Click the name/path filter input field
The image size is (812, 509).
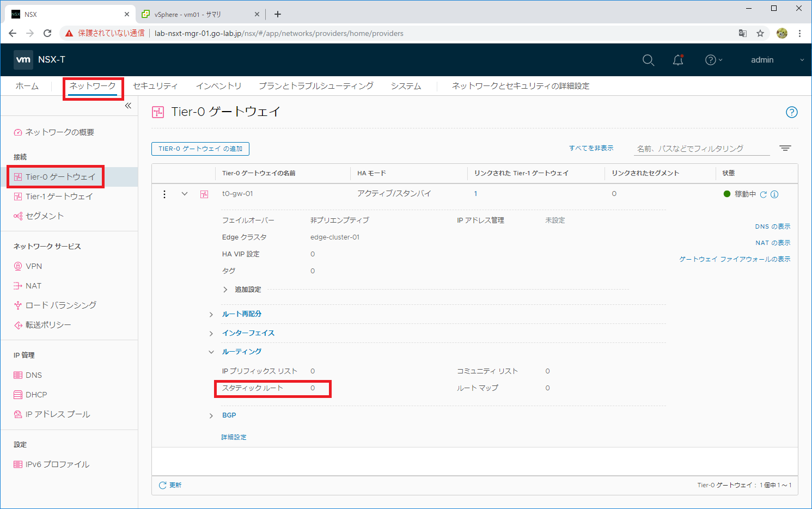point(703,149)
